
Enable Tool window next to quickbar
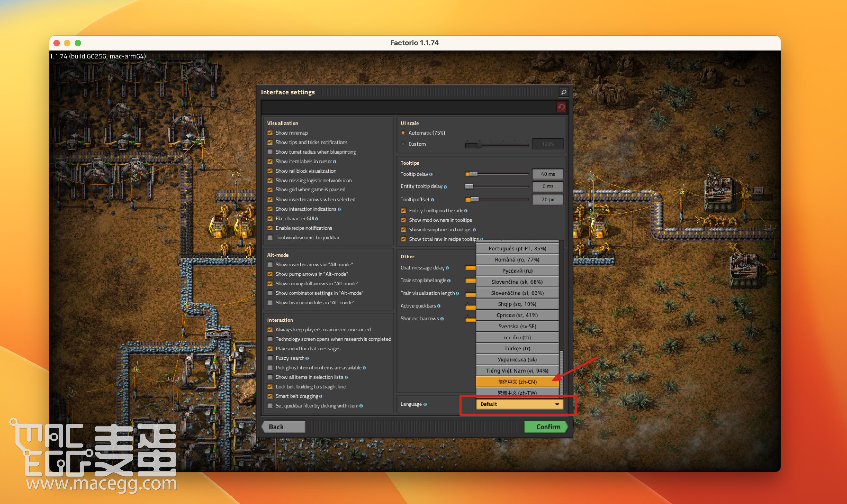(x=270, y=237)
